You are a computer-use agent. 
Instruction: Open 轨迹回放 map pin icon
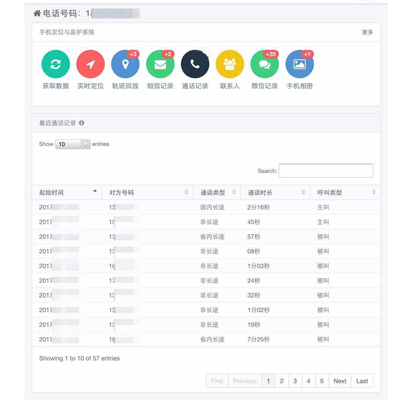pos(125,64)
